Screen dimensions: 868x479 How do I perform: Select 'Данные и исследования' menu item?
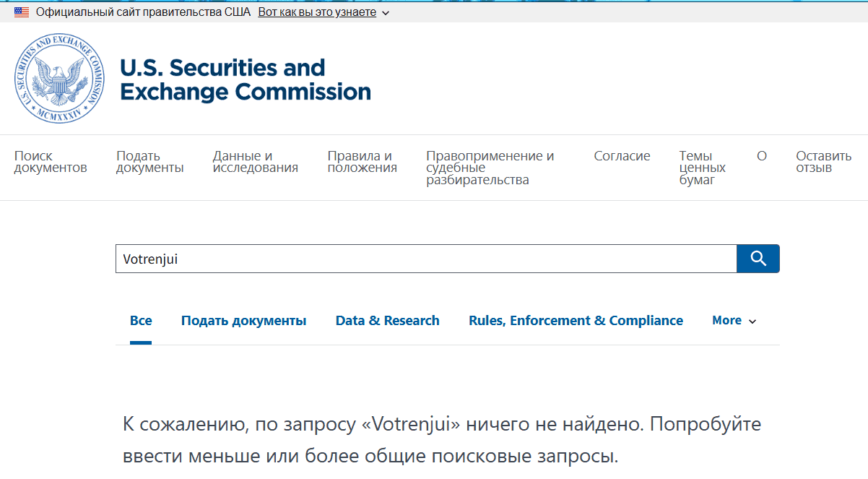[255, 162]
